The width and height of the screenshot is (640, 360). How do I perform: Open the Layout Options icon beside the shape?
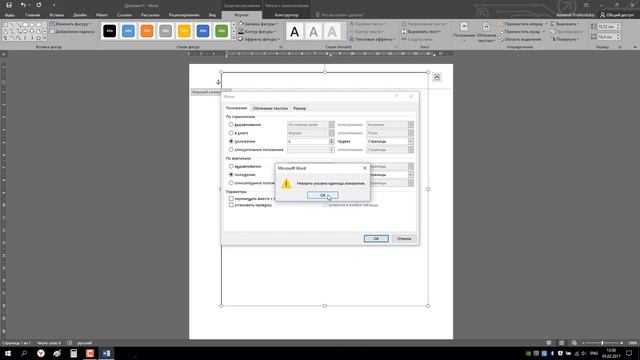[x=437, y=77]
